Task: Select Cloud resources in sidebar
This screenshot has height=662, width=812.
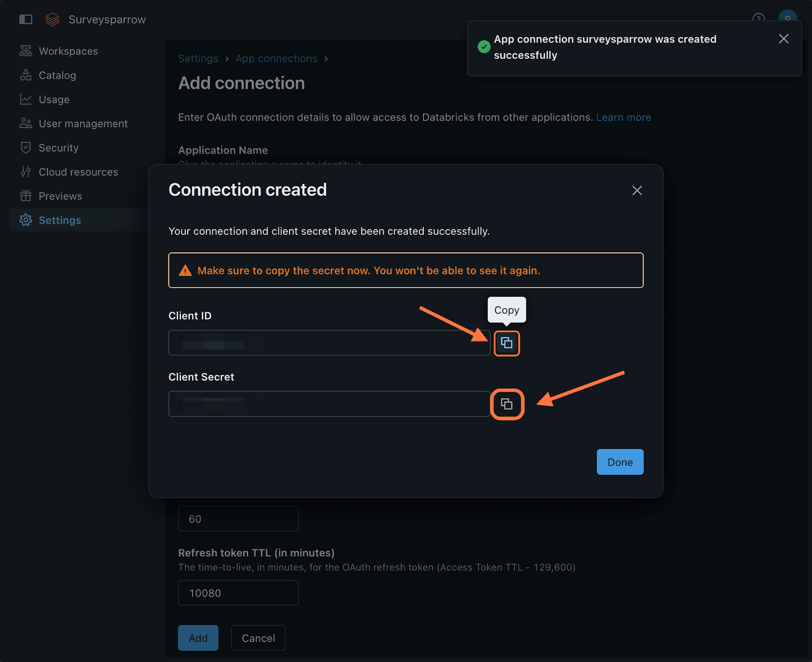Action: 78,172
